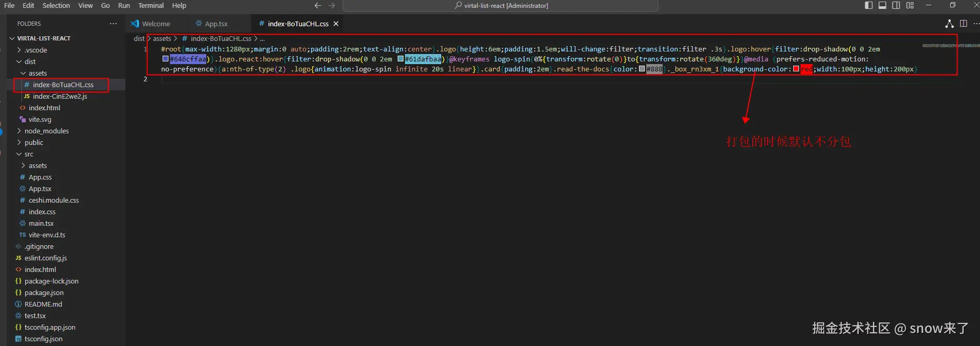Screen dimensions: 980x346
Task: Go forward with the right arrow
Action: pos(332,5)
